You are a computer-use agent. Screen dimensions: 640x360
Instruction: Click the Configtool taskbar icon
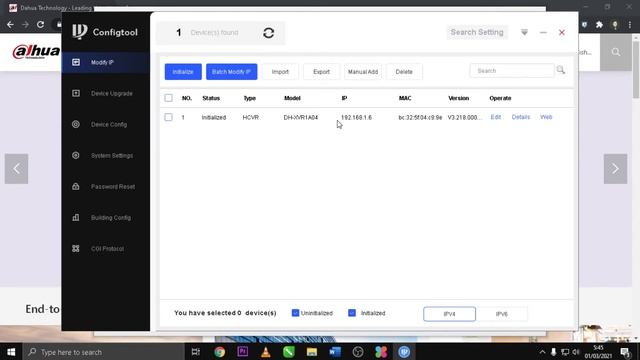tap(404, 352)
